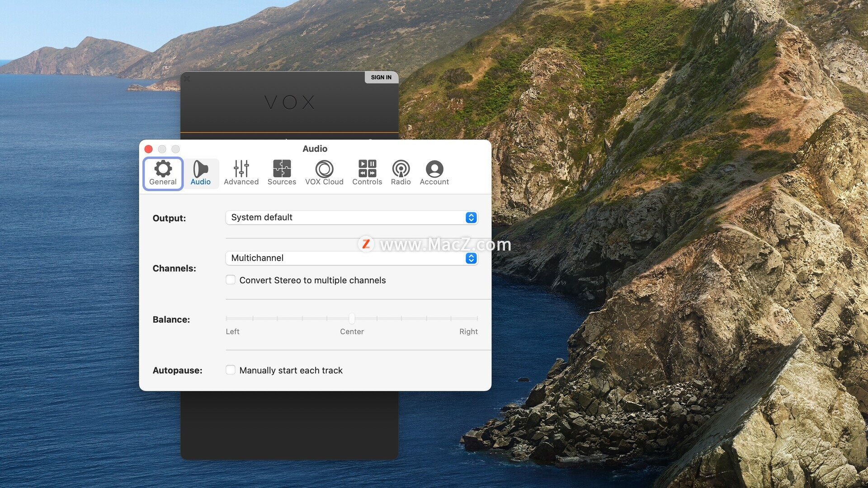
Task: Click the Autopause: label
Action: [x=177, y=371]
